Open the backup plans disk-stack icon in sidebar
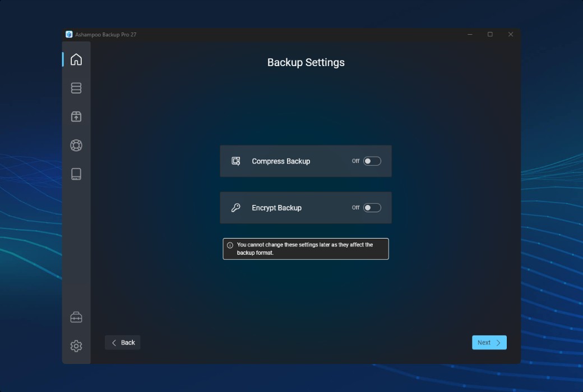Viewport: 583px width, 392px height. (x=76, y=88)
